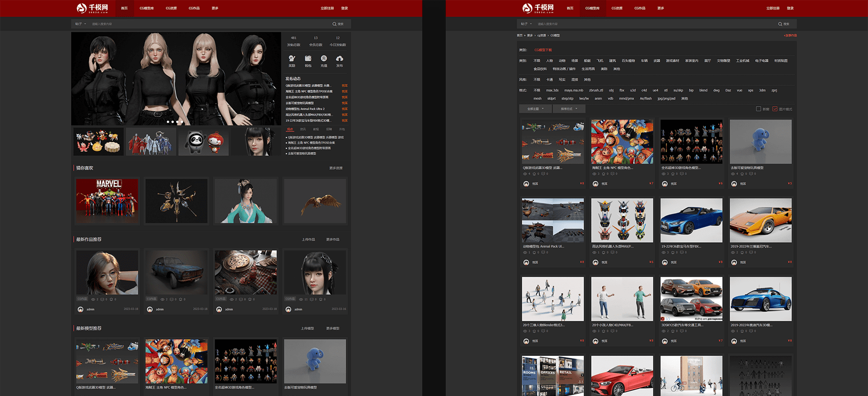This screenshot has height=396, width=868.
Task: Select CG作品 in the right page navbar
Action: [640, 8]
